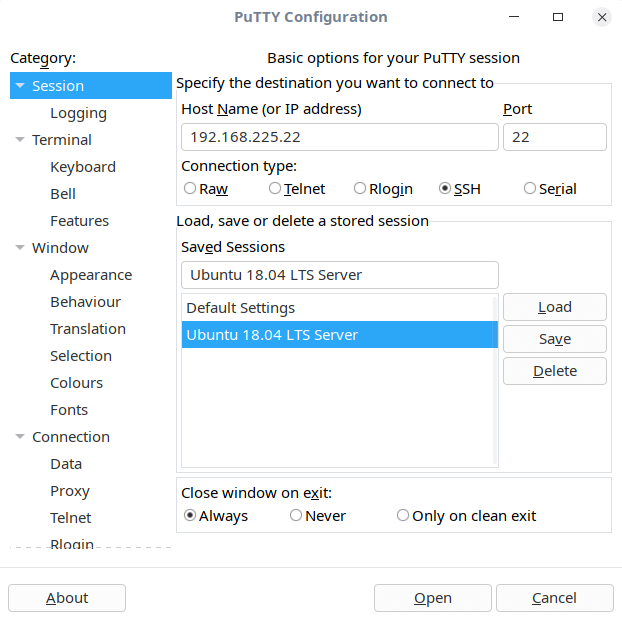
Task: Click Open to start the connection
Action: pos(433,598)
